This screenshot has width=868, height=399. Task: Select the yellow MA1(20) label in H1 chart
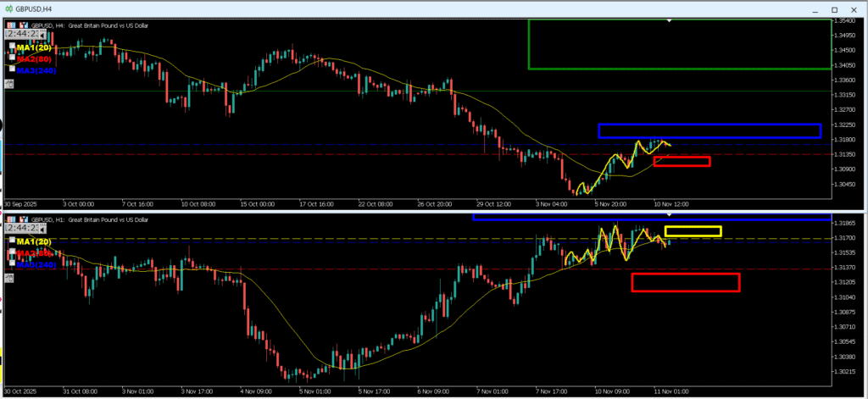point(34,242)
